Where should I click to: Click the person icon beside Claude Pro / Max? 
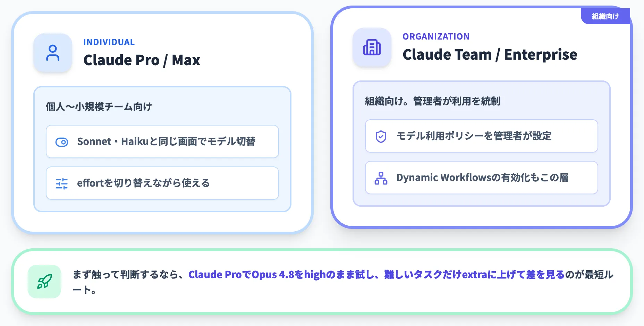(53, 53)
